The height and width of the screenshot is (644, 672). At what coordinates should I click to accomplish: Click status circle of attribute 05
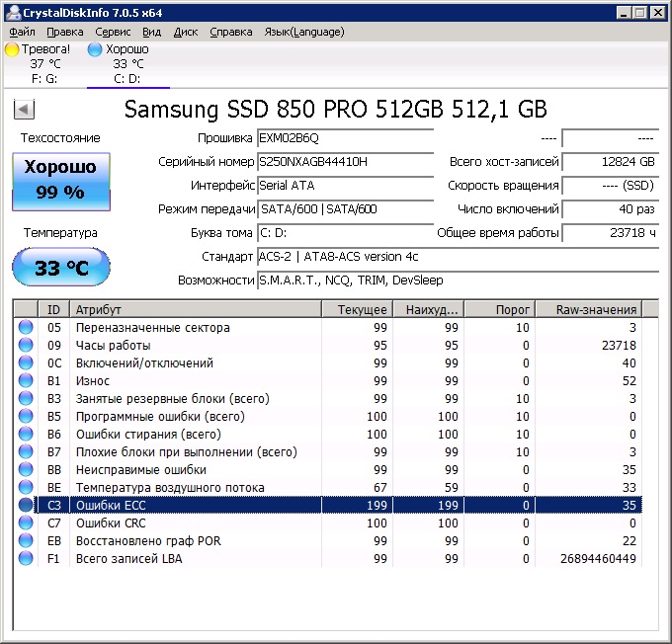coord(26,327)
